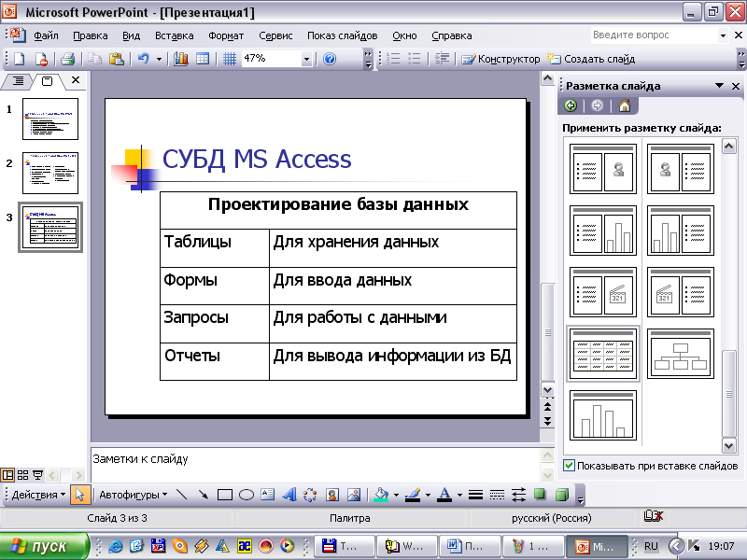Open the Формат menu
The width and height of the screenshot is (747, 560).
click(x=226, y=35)
